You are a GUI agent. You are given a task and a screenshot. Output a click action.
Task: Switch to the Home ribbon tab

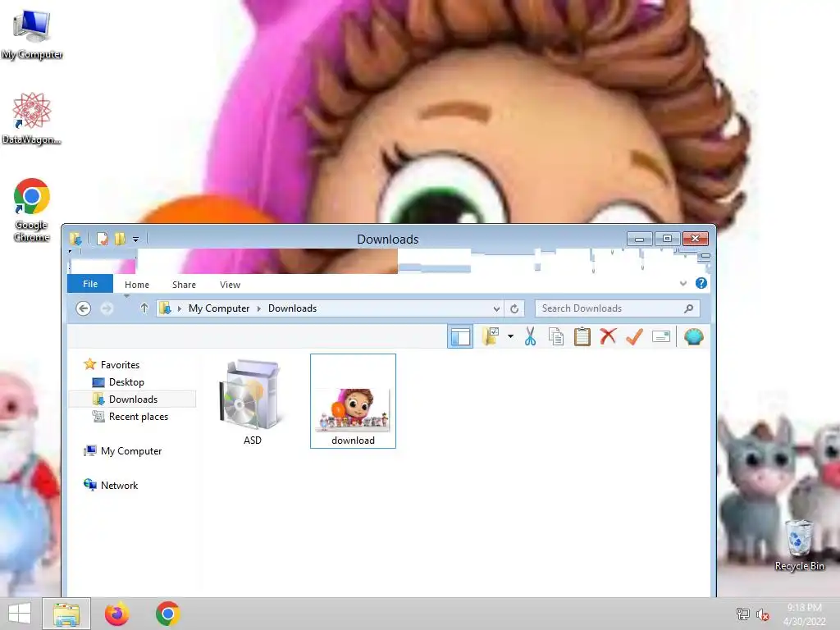click(137, 285)
